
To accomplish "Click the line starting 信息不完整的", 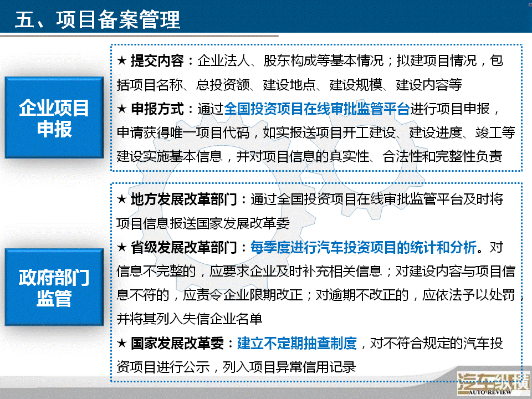I will tap(316, 272).
